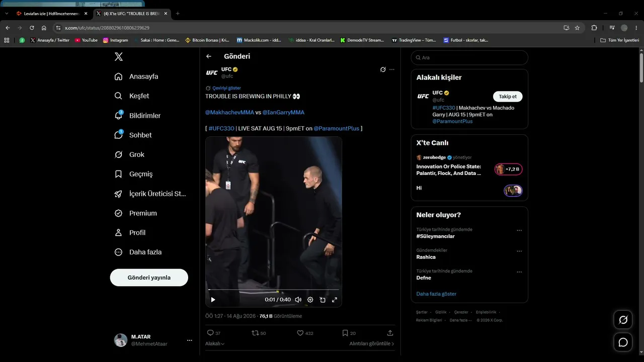Open Anasayfa home from the sidebar
Image resolution: width=644 pixels, height=362 pixels.
[136, 76]
